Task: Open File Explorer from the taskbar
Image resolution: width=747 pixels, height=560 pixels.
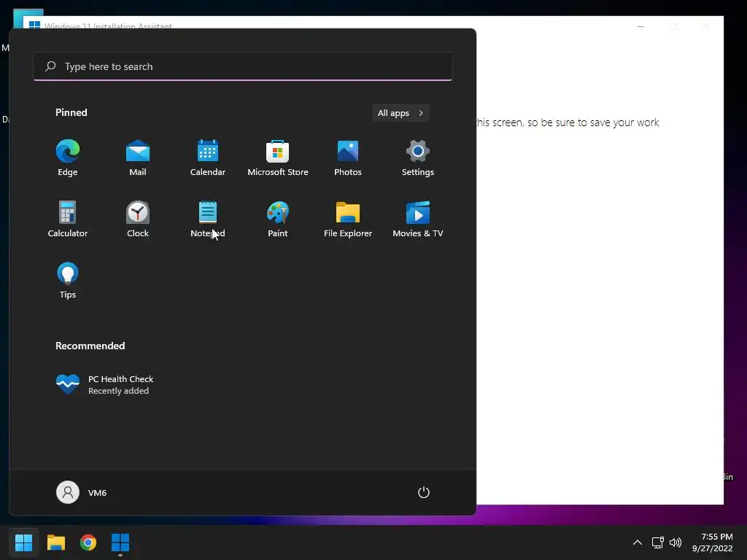Action: (55, 542)
